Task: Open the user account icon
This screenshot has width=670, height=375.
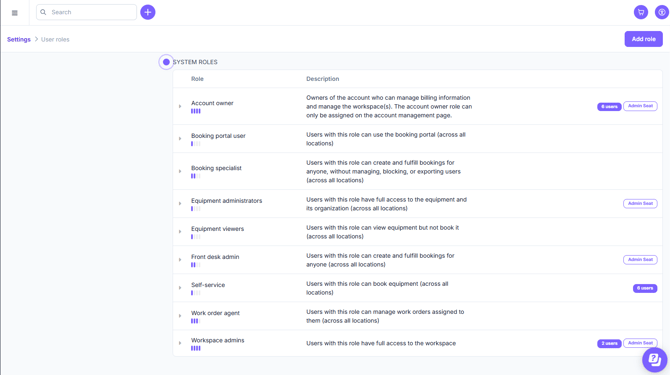Action: pyautogui.click(x=661, y=12)
